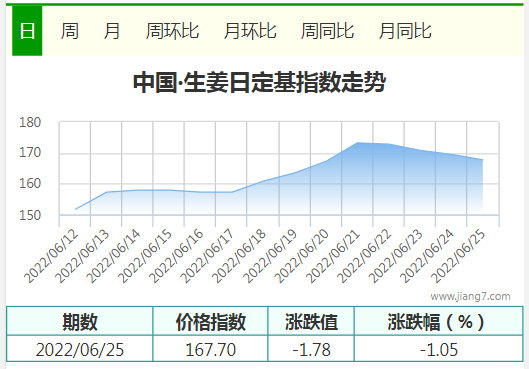Click the 价格指数 column header

(211, 321)
